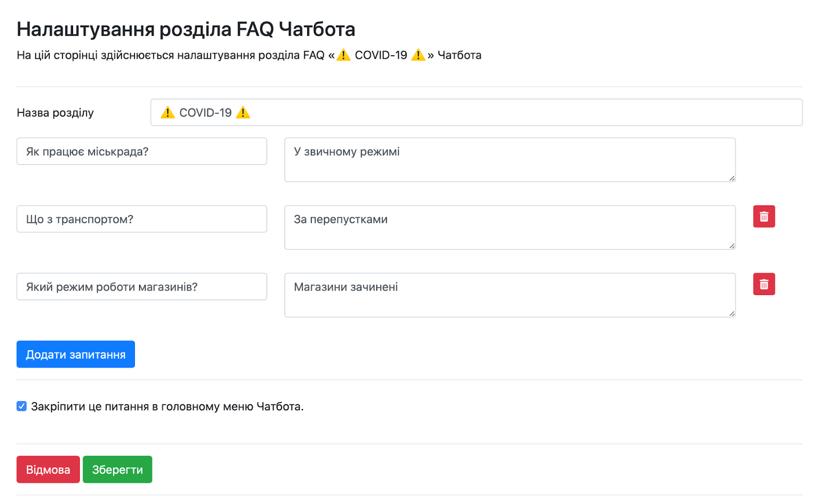This screenshot has width=818, height=504.
Task: Click the "Як працює міськрада?" question field
Action: pyautogui.click(x=142, y=152)
